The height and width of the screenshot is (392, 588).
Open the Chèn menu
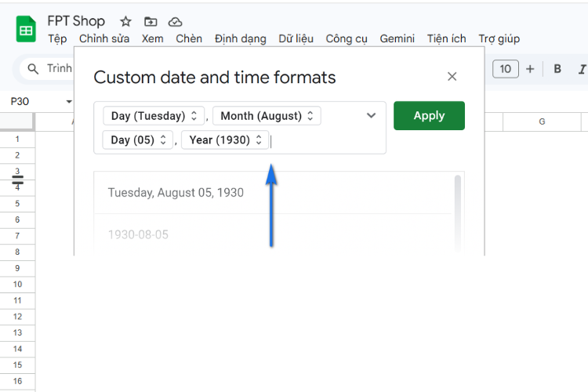(189, 38)
